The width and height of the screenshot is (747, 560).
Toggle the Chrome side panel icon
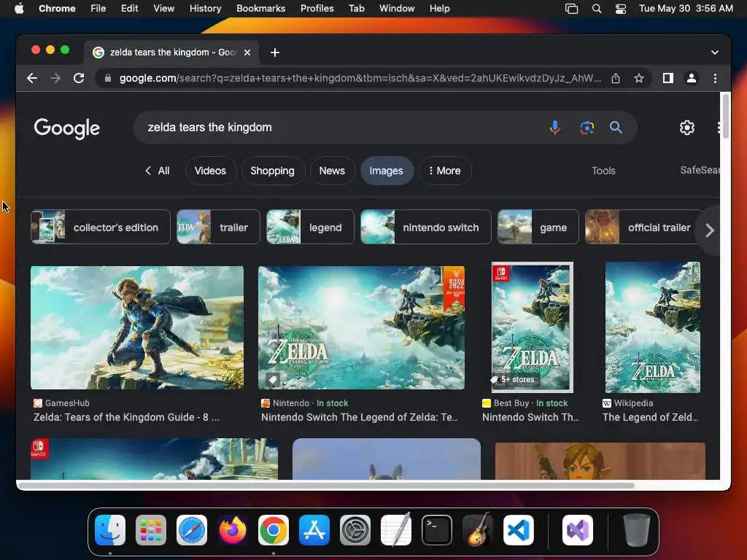pos(668,78)
